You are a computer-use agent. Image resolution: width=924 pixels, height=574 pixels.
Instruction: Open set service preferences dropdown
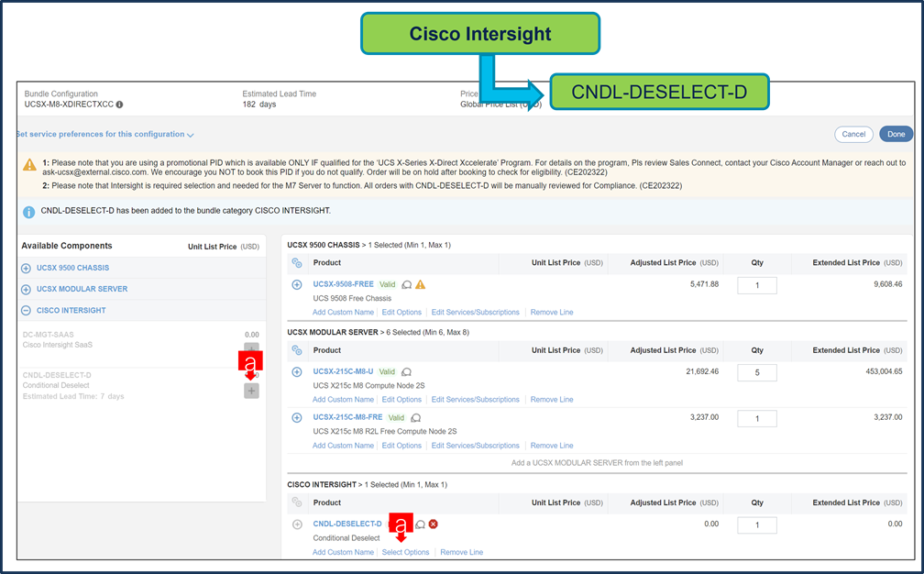click(104, 135)
